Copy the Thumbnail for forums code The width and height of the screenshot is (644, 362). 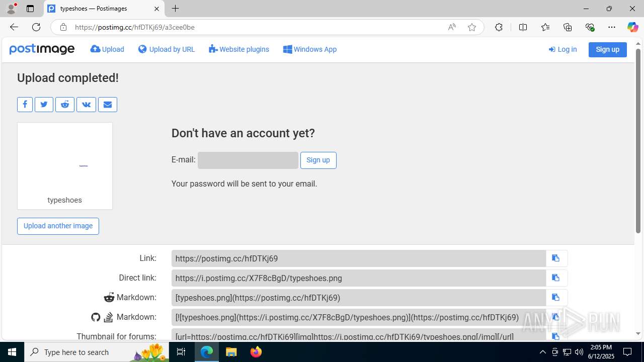click(556, 336)
